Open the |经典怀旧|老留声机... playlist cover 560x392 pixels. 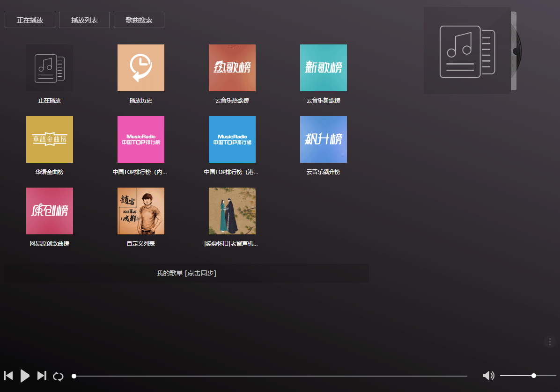pyautogui.click(x=232, y=211)
